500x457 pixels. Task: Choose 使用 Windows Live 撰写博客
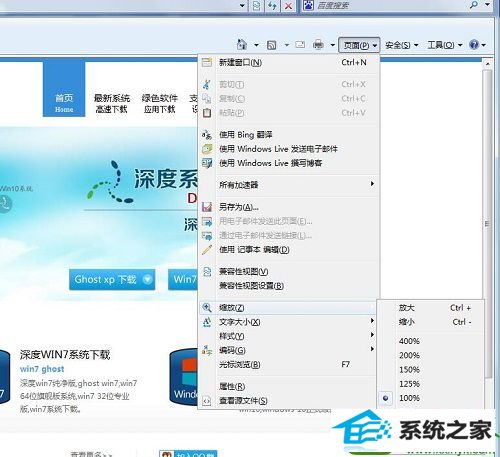(x=289, y=163)
